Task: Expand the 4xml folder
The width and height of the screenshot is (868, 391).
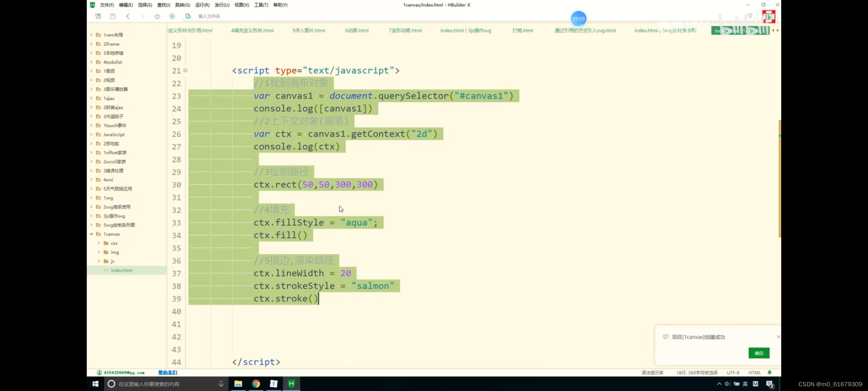Action: pos(92,180)
